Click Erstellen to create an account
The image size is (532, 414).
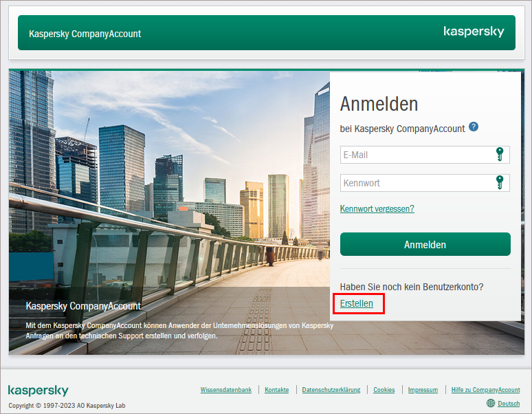[x=357, y=303]
